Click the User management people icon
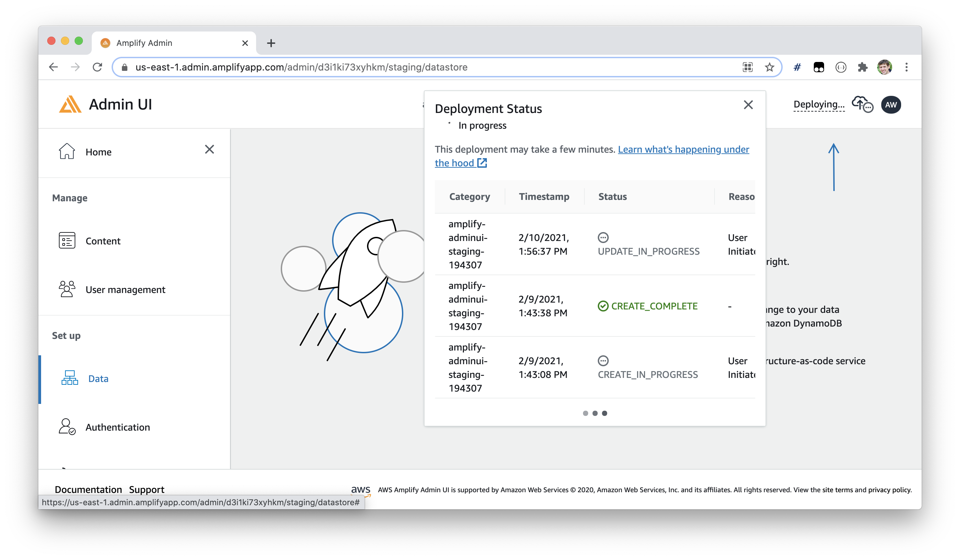Image resolution: width=960 pixels, height=560 pixels. (67, 289)
